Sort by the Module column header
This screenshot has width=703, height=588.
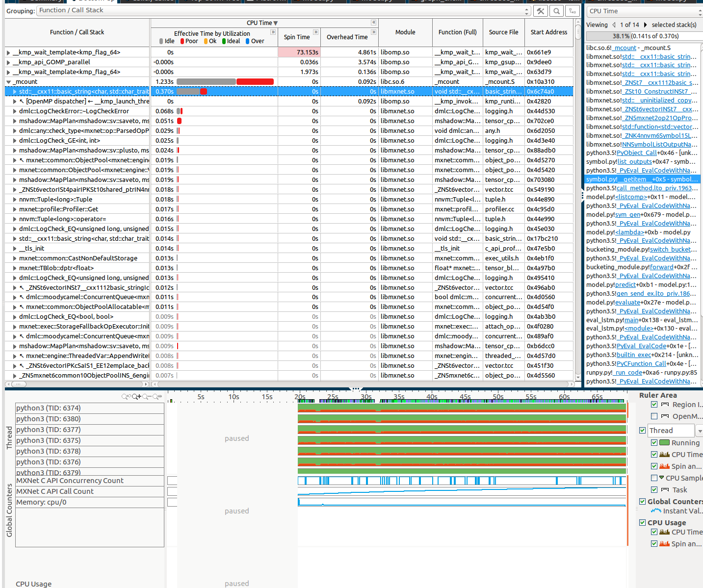(x=405, y=32)
